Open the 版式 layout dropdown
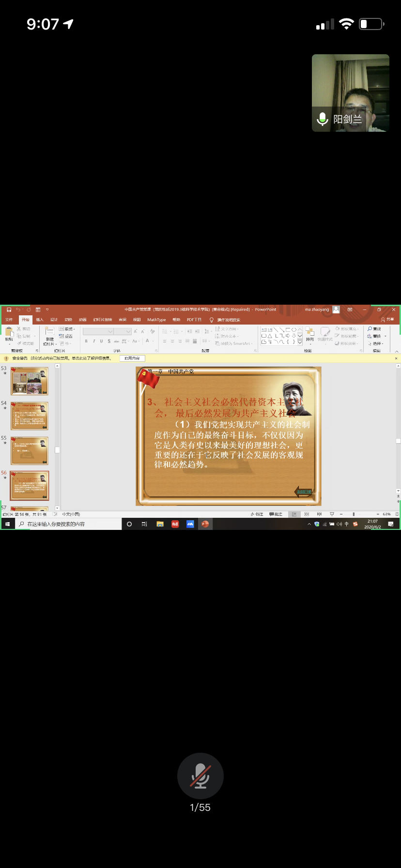The height and width of the screenshot is (868, 401). pyautogui.click(x=67, y=329)
